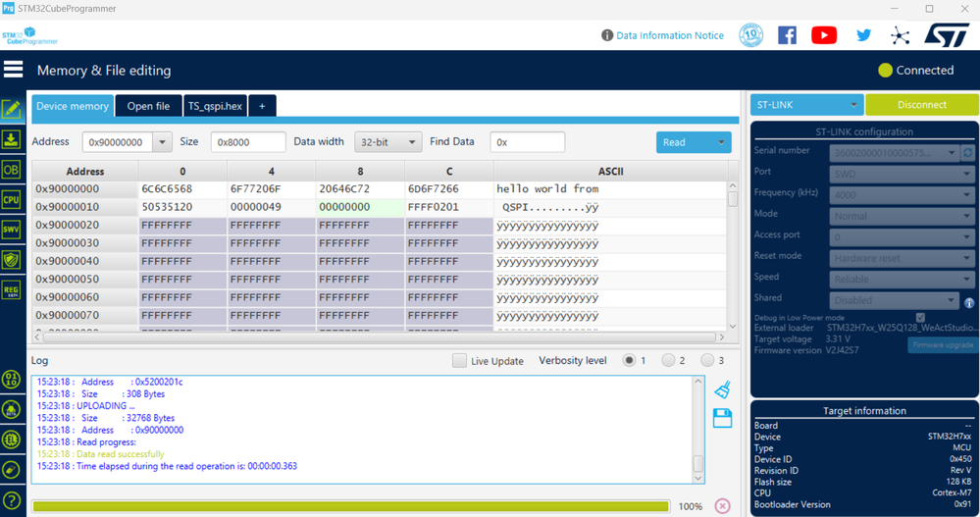
Task: Open the ST-LINK interface dropdown
Action: [806, 104]
